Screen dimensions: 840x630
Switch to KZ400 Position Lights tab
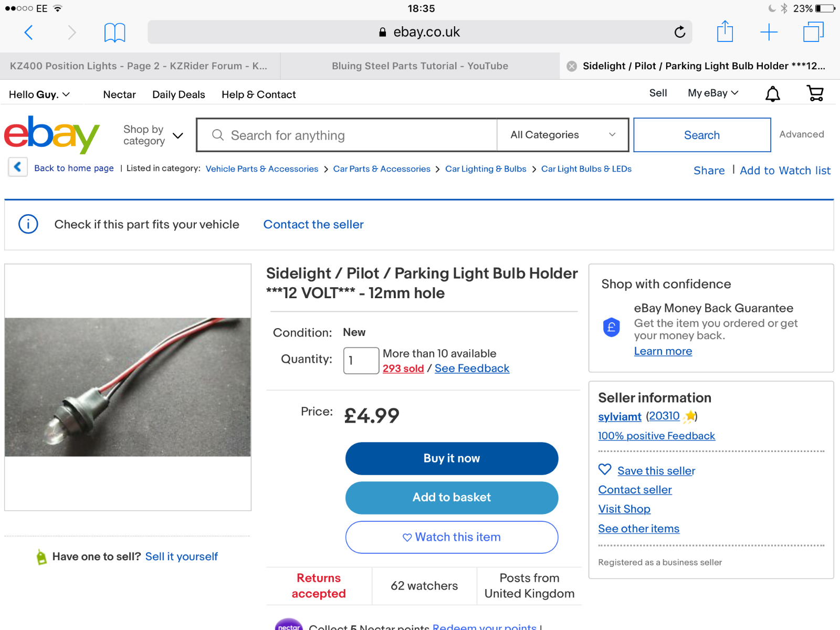140,66
